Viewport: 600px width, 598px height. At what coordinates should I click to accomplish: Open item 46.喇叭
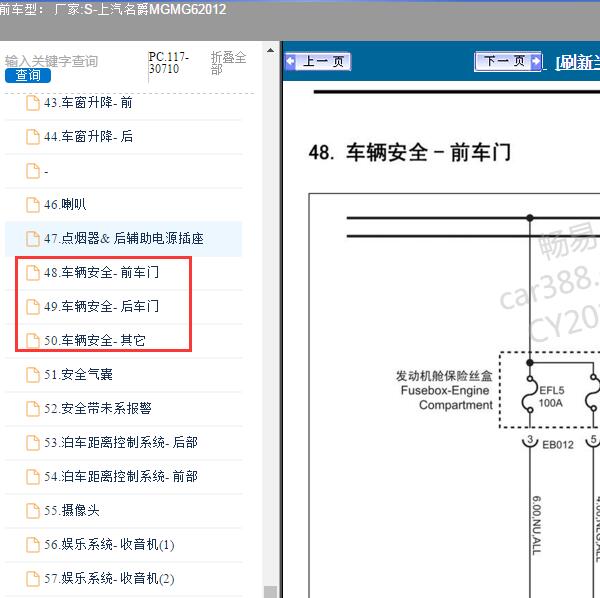click(65, 205)
